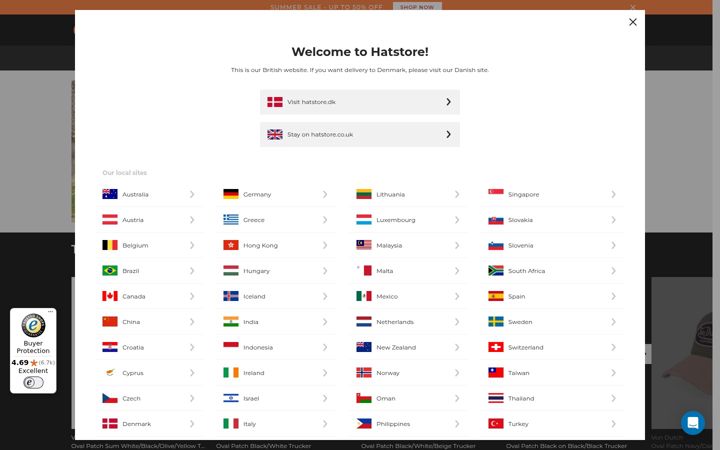Click the Hong Kong flag icon
This screenshot has height=450, width=720.
pos(231,245)
